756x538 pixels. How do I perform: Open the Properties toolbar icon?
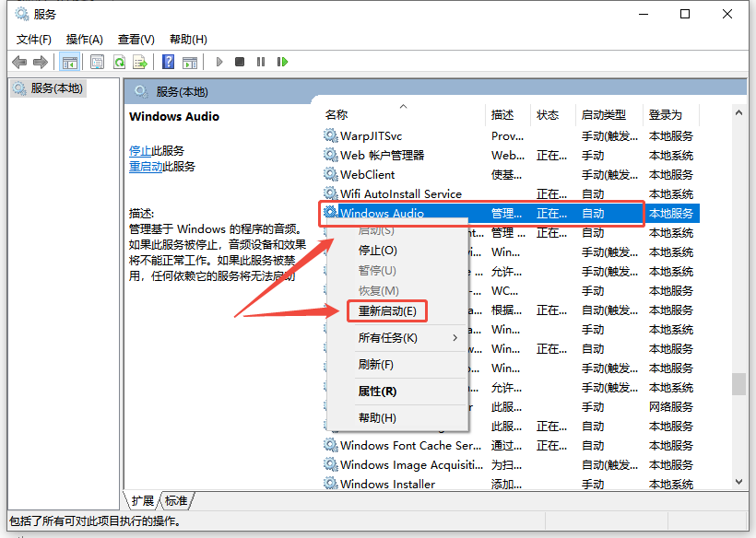click(x=98, y=62)
